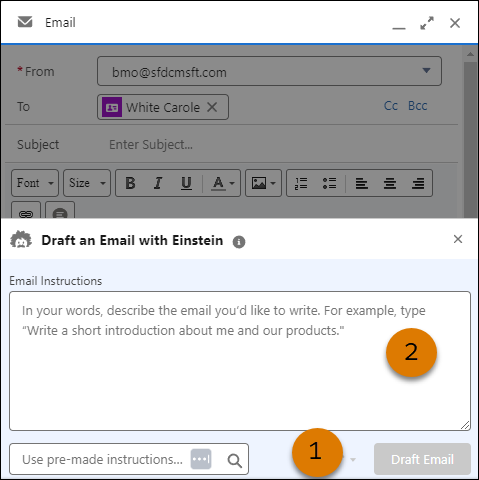Screen dimensions: 479x480
Task: Remove White Carole from recipients
Action: pyautogui.click(x=212, y=107)
